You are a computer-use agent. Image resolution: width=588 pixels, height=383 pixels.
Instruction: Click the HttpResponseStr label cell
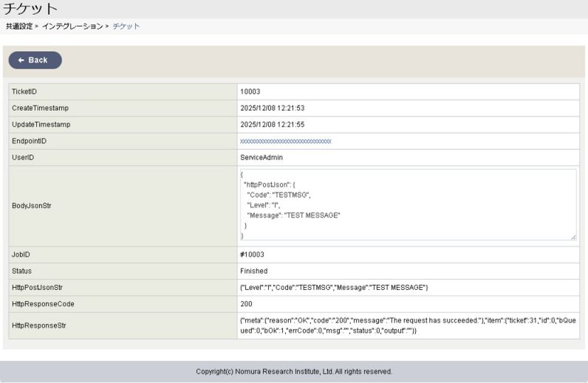[123, 326]
